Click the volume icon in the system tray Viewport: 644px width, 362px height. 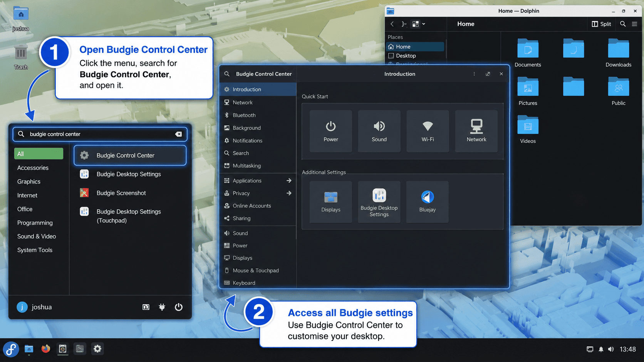point(611,349)
